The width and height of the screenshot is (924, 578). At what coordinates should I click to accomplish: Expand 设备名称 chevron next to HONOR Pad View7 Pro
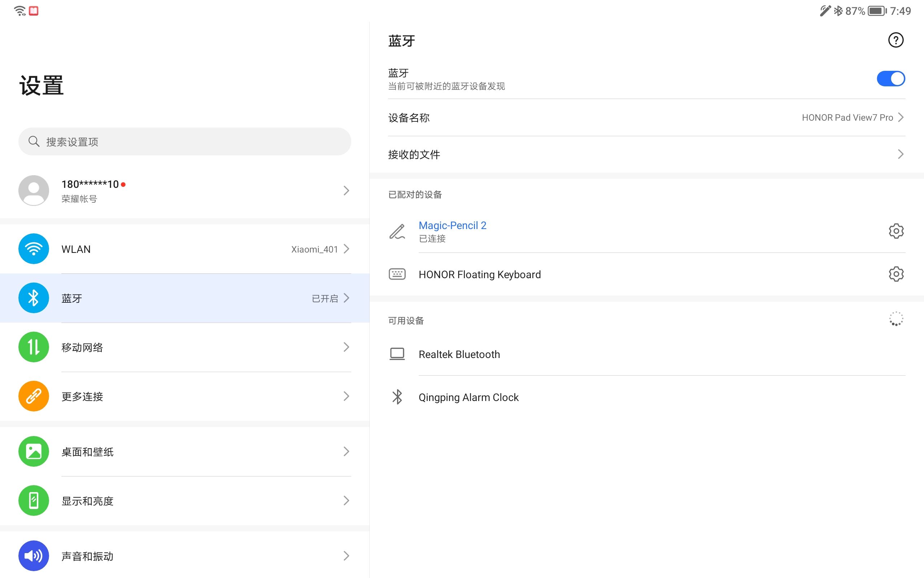click(901, 117)
